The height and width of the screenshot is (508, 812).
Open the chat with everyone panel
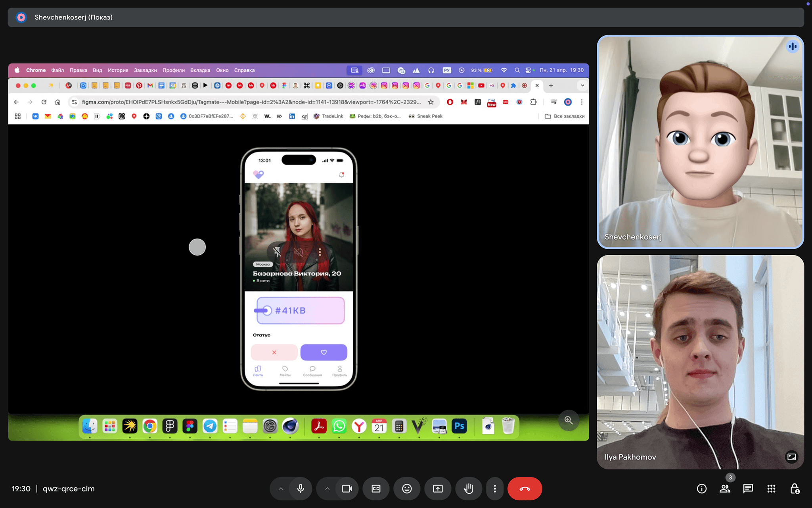tap(748, 489)
